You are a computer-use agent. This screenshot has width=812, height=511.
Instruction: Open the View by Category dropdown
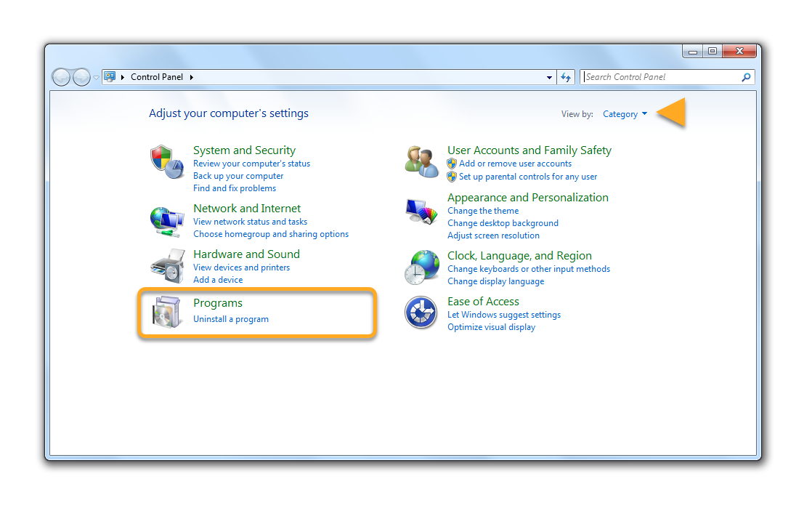pos(625,114)
